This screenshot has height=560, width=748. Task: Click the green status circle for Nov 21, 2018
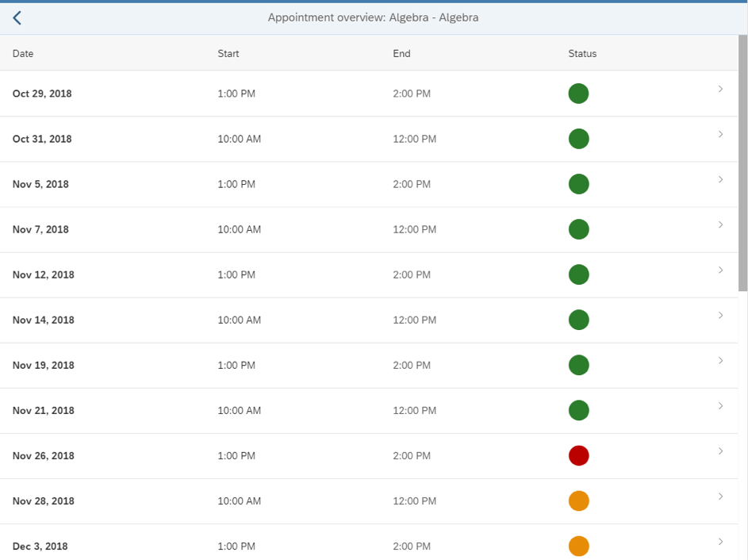(579, 411)
